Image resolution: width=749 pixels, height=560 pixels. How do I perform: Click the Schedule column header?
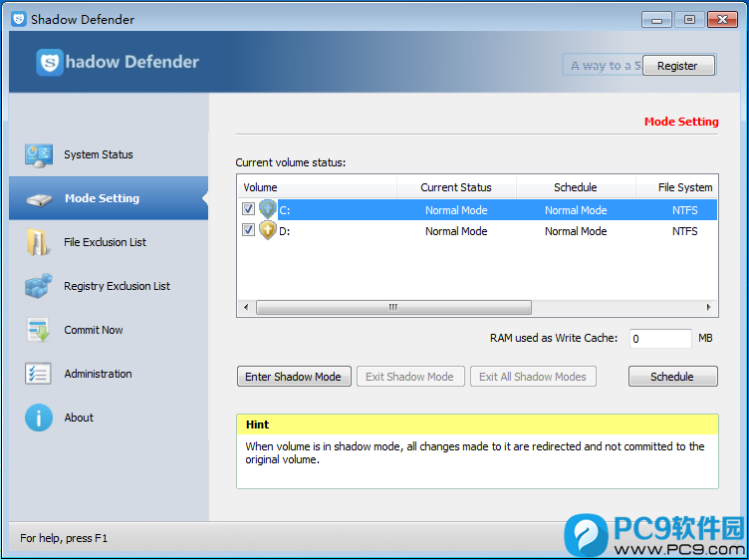coord(576,187)
